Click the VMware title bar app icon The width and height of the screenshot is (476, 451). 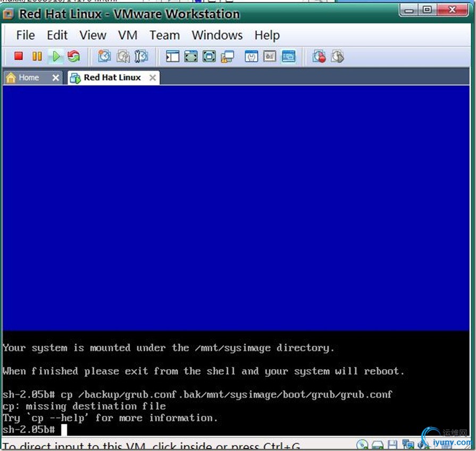tap(9, 14)
